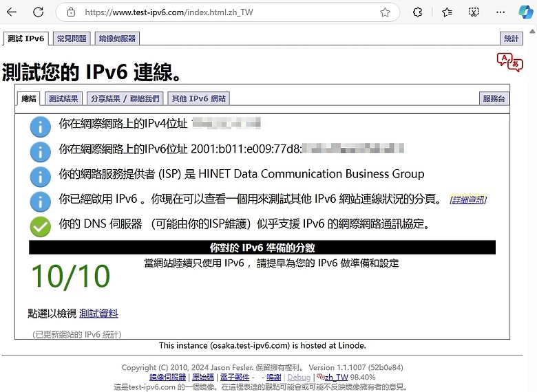
Task: Select the 測試結果 tab
Action: point(63,98)
